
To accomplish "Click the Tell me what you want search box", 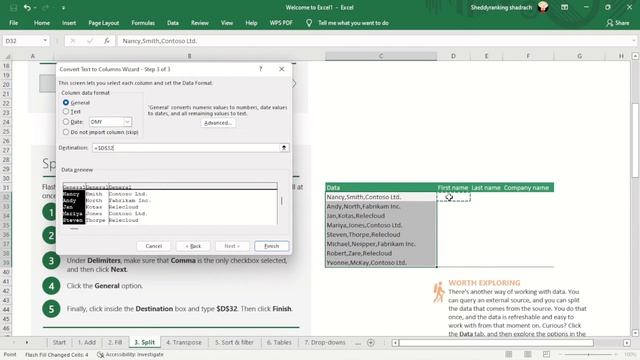I will coord(353,23).
